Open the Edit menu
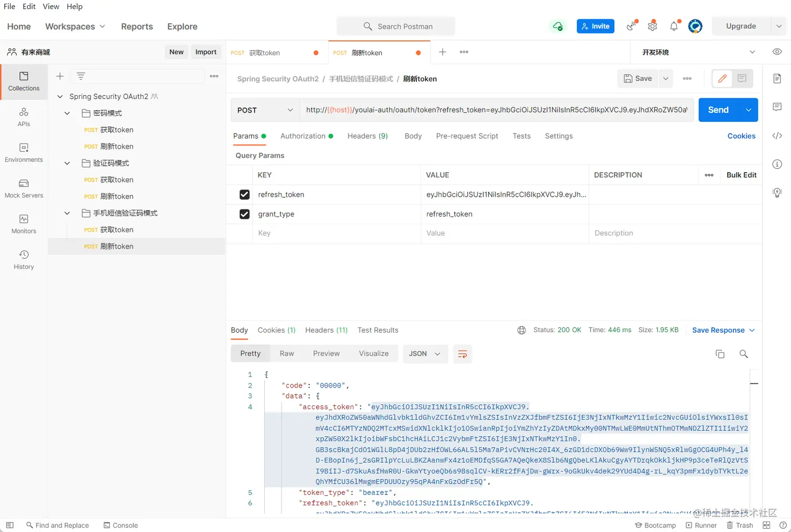 pyautogui.click(x=29, y=6)
